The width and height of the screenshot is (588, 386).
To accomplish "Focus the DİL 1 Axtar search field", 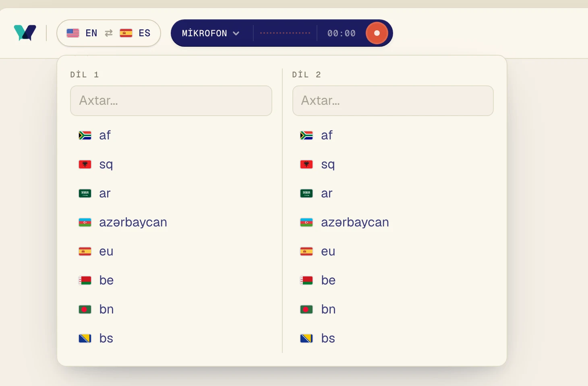I will pos(171,101).
